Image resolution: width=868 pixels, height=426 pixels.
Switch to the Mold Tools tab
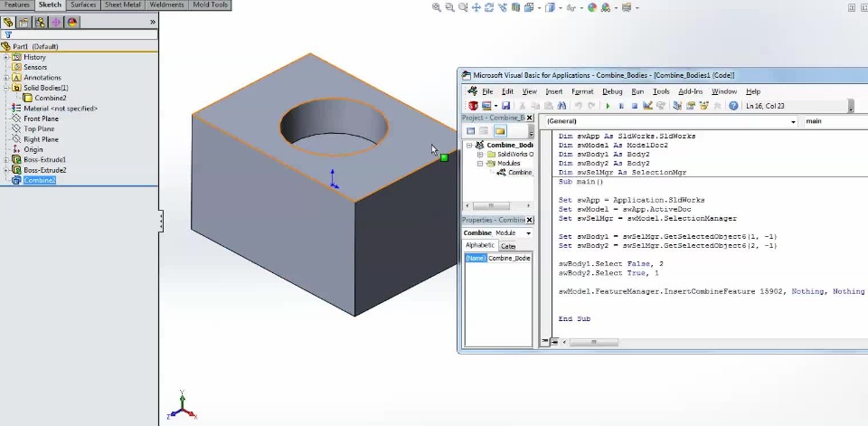tap(211, 5)
